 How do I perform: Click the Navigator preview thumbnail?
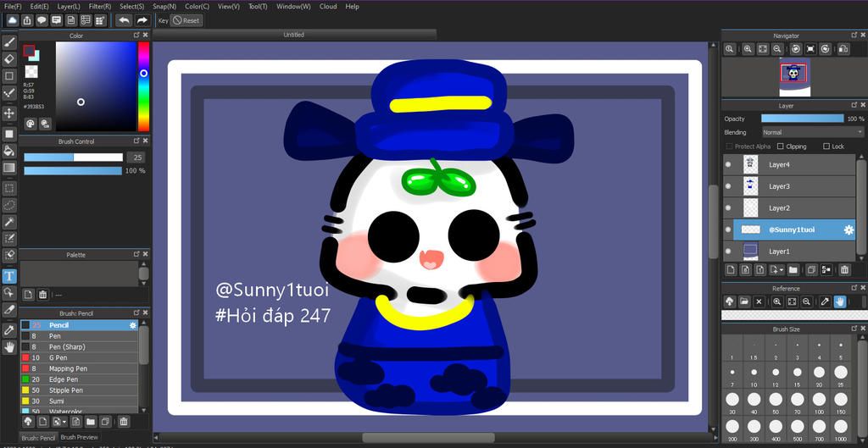click(x=794, y=77)
